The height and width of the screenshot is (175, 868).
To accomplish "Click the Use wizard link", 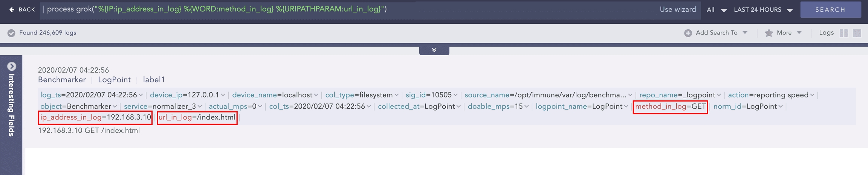I will pos(677,10).
